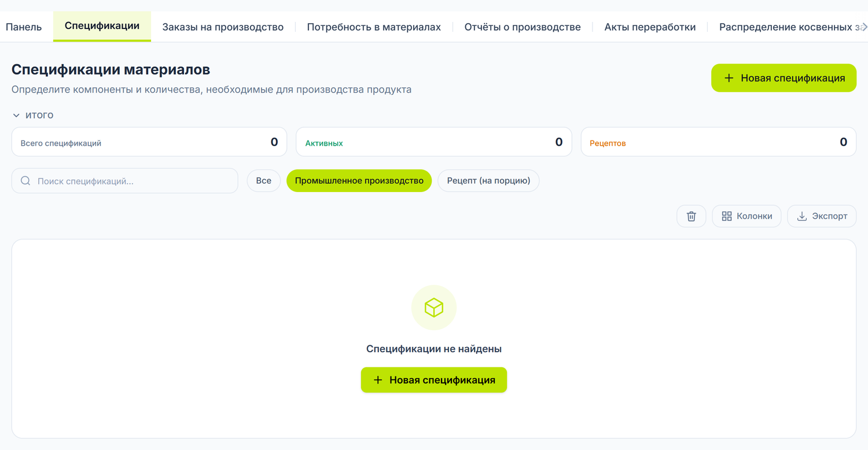Collapse the итого summary section
This screenshot has width=868, height=450.
pos(33,115)
